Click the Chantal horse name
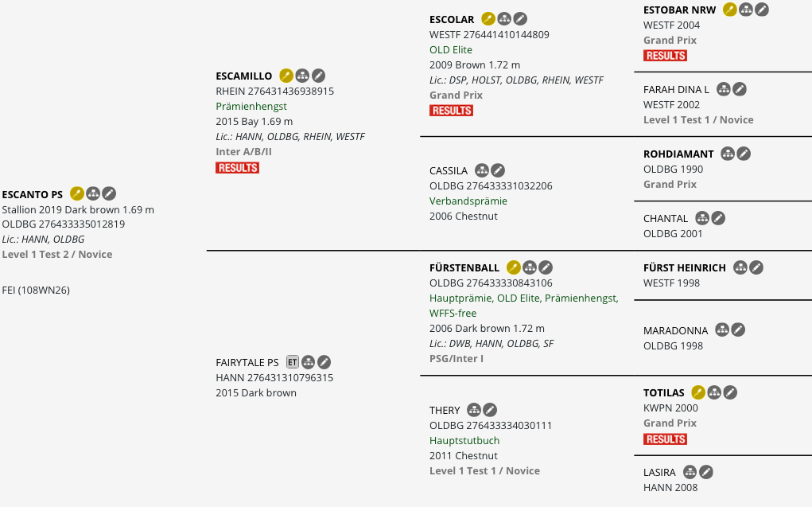Screen dimensions: 812x507 point(666,219)
